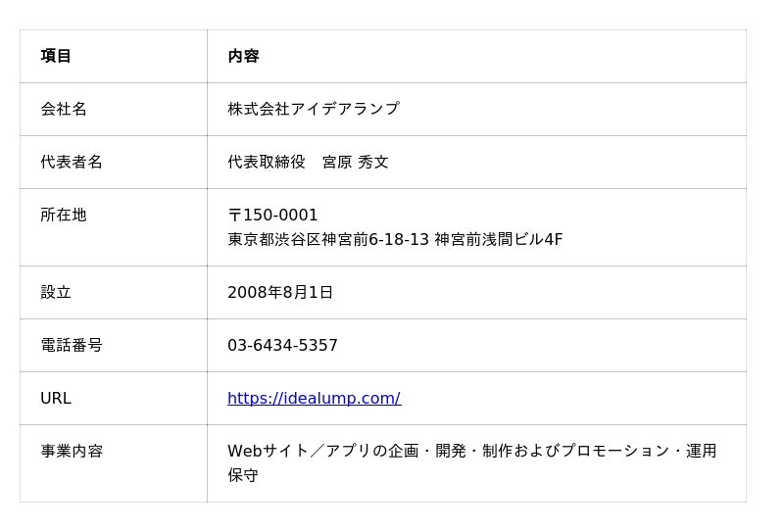Select the 所在地 label cell
The width and height of the screenshot is (784, 532).
(114, 227)
